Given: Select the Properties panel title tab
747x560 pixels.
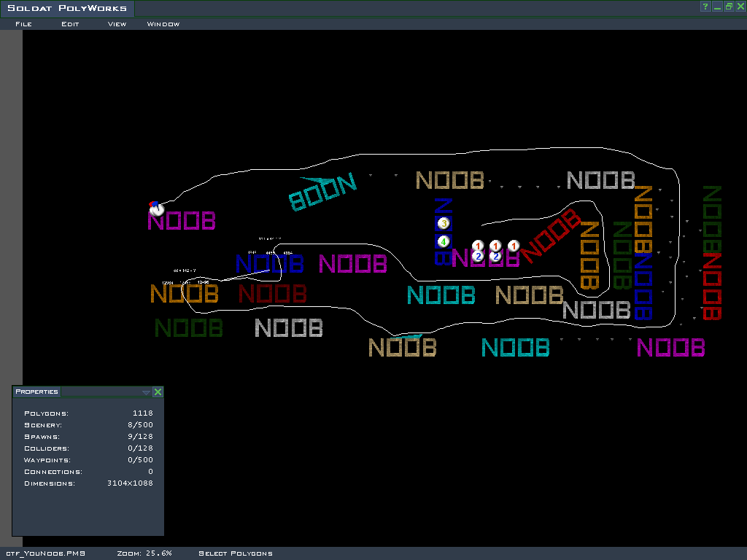Looking at the screenshot, I should [x=37, y=392].
